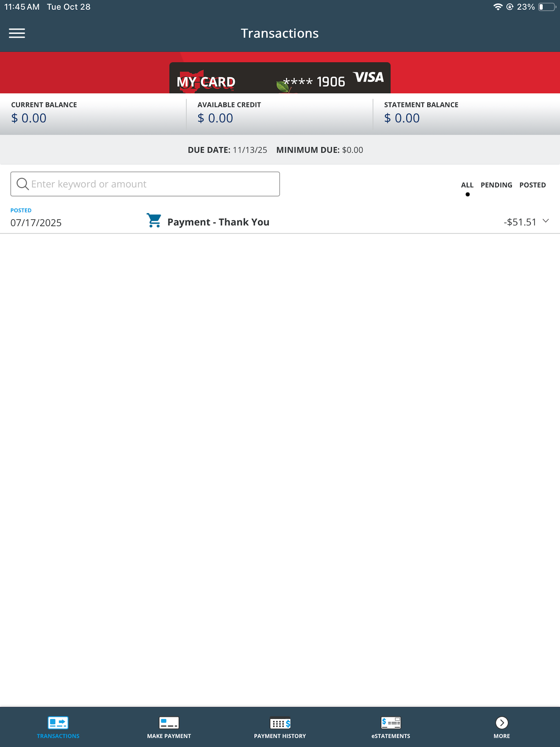Open eSTATEMENTS label in bottom bar
Screen dimensions: 560x747
[x=391, y=736]
